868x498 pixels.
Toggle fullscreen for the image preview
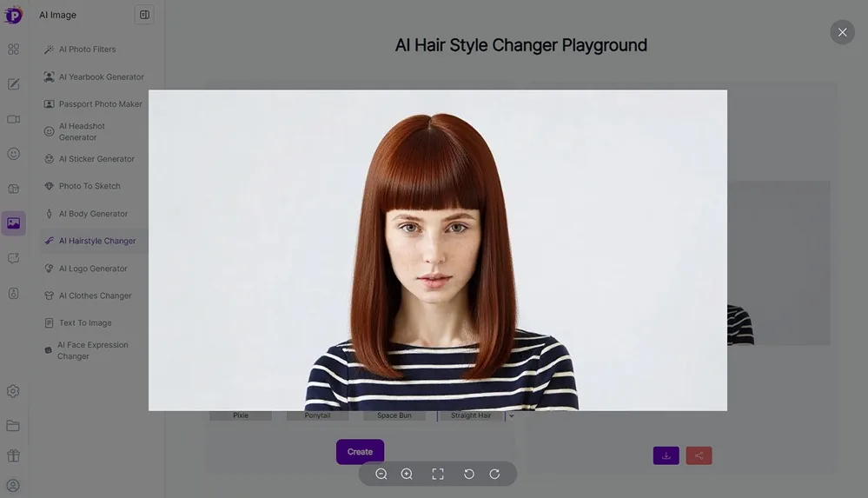438,474
